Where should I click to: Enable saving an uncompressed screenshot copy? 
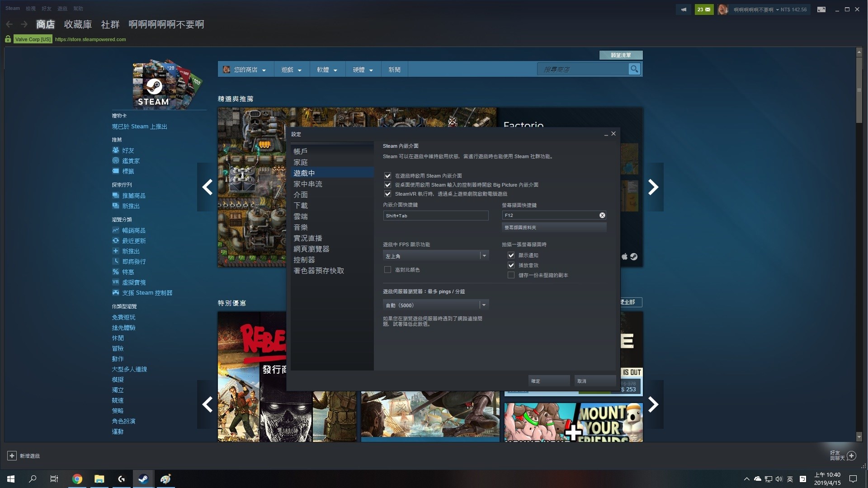[511, 275]
